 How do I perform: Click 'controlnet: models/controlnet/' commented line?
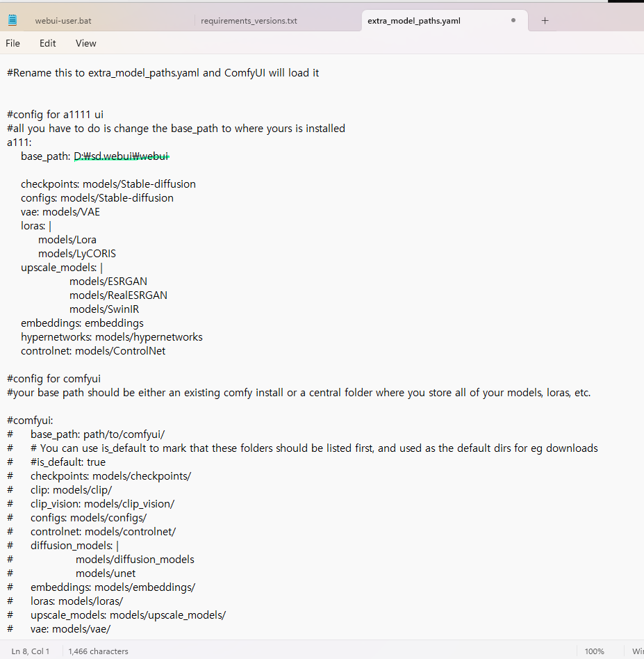point(103,531)
